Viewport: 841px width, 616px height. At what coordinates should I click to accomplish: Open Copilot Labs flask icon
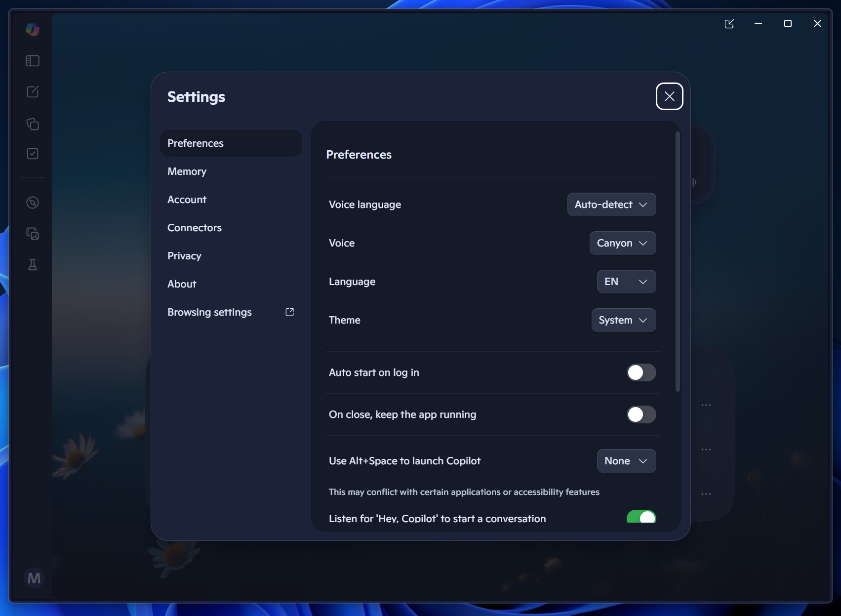click(32, 265)
